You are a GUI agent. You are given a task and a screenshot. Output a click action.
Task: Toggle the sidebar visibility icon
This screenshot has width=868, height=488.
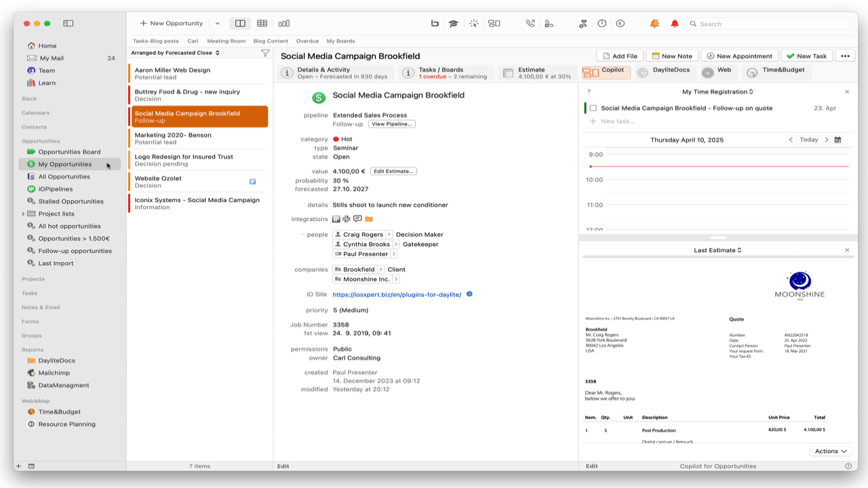(x=68, y=23)
